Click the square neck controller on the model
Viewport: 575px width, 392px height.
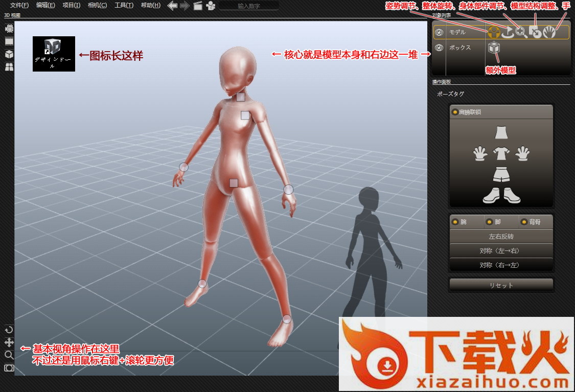click(x=241, y=97)
